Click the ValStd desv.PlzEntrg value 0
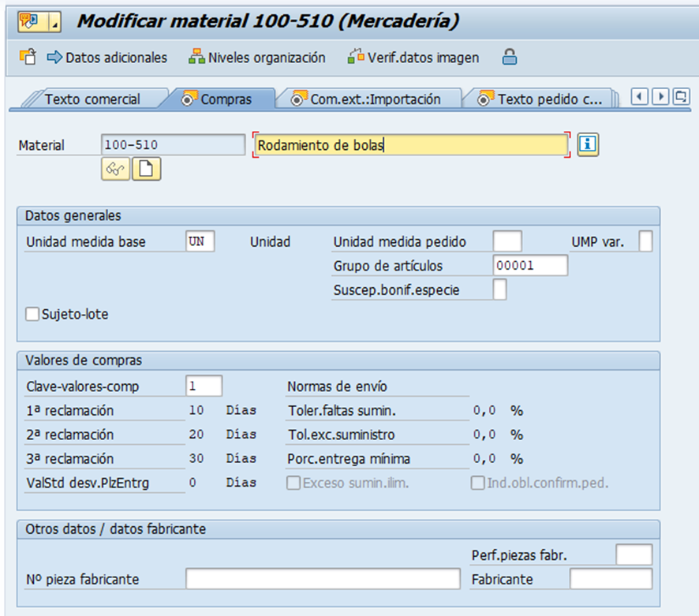 [x=193, y=482]
